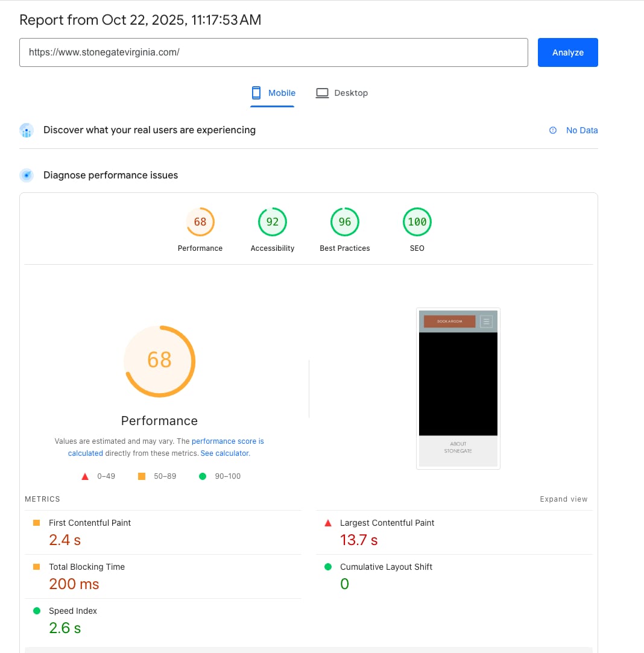Viewport: 644px width, 653px height.
Task: Follow the performance score is calculated link
Action: [227, 441]
